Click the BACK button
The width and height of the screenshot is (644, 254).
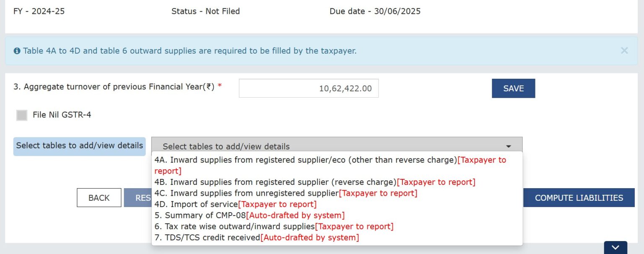tap(99, 198)
